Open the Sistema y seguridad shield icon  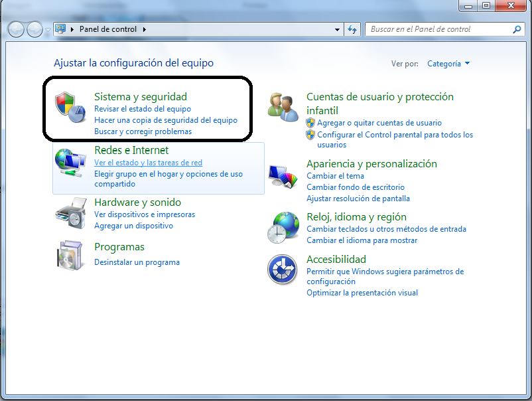click(70, 108)
